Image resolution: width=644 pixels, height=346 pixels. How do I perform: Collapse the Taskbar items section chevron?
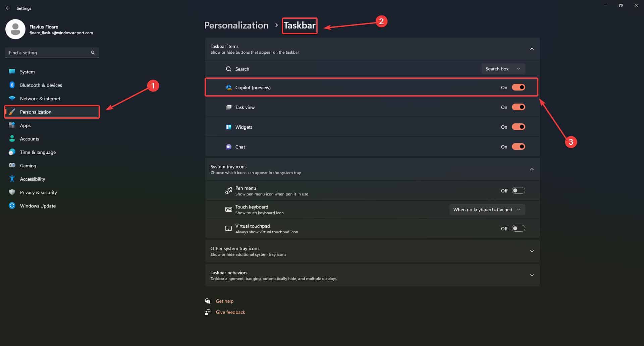(532, 49)
